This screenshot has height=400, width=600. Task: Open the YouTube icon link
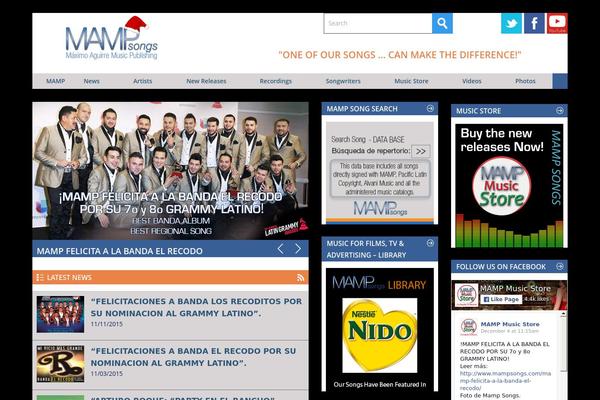coord(557,23)
